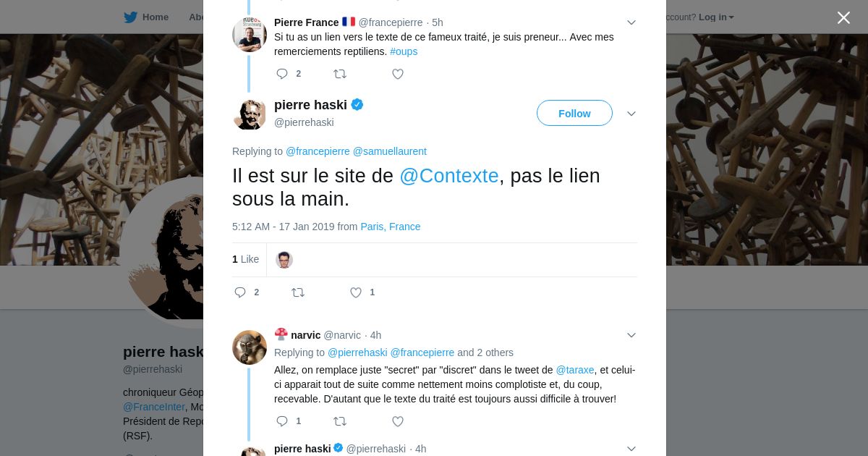Image resolution: width=868 pixels, height=456 pixels.
Task: Retweet the main pierre haski tweet
Action: coord(298,292)
